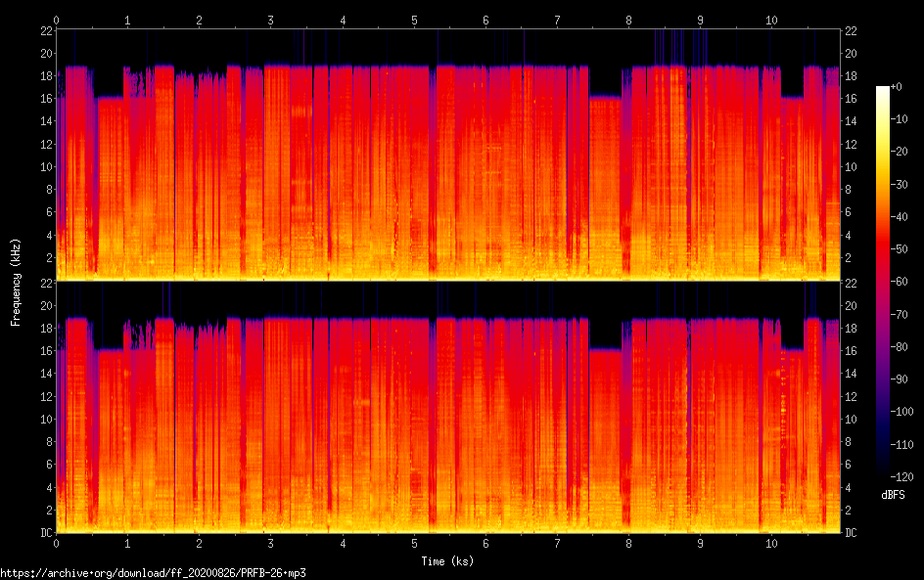
Task: Click the '-120' value on the color scale
Action: pyautogui.click(x=901, y=477)
